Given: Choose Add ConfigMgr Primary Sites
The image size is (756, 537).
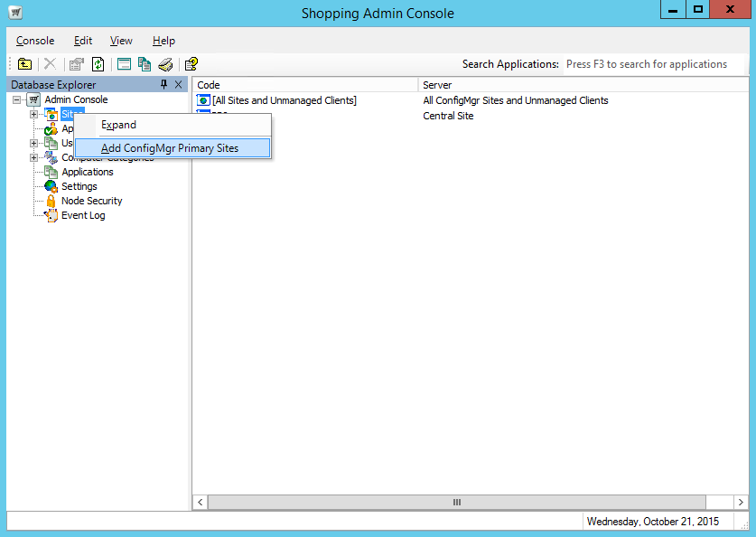Looking at the screenshot, I should (x=170, y=147).
